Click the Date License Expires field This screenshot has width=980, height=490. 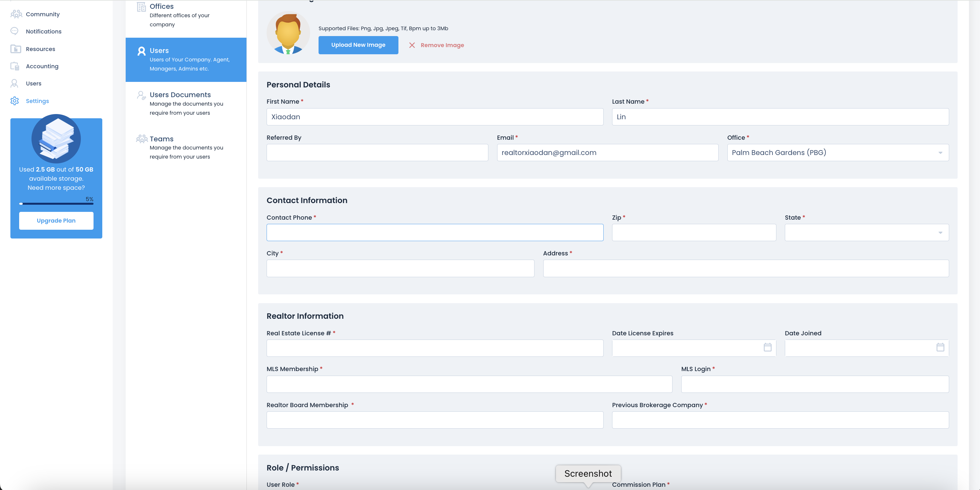click(x=694, y=348)
